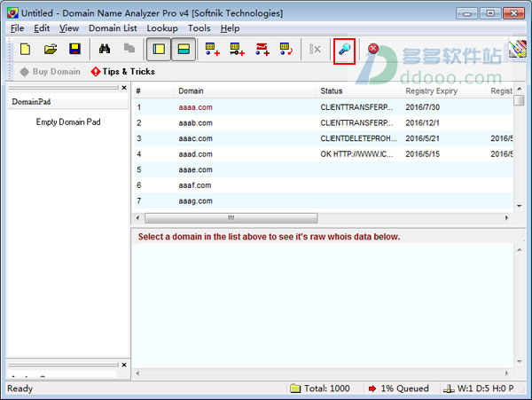Click the Buy Domain button
Image resolution: width=532 pixels, height=400 pixels.
(51, 72)
